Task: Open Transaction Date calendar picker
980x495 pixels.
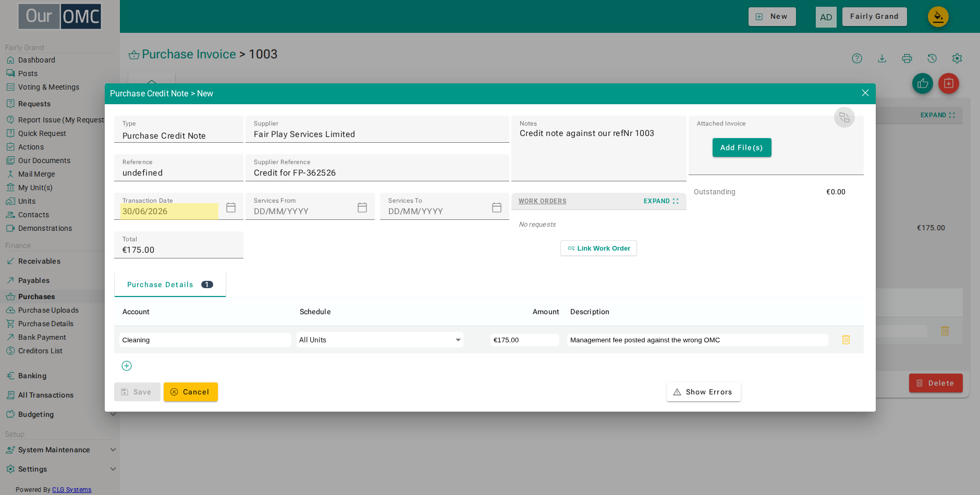Action: click(231, 207)
